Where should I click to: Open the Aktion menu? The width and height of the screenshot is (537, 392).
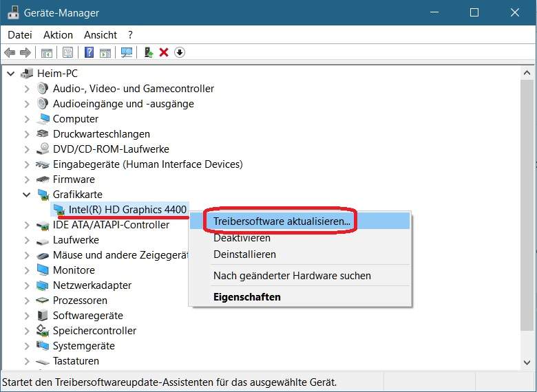pos(58,35)
